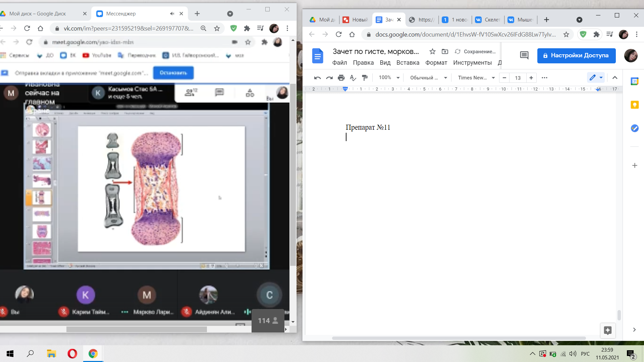This screenshot has width=644, height=362.
Task: Open the Файл menu
Action: pyautogui.click(x=339, y=63)
